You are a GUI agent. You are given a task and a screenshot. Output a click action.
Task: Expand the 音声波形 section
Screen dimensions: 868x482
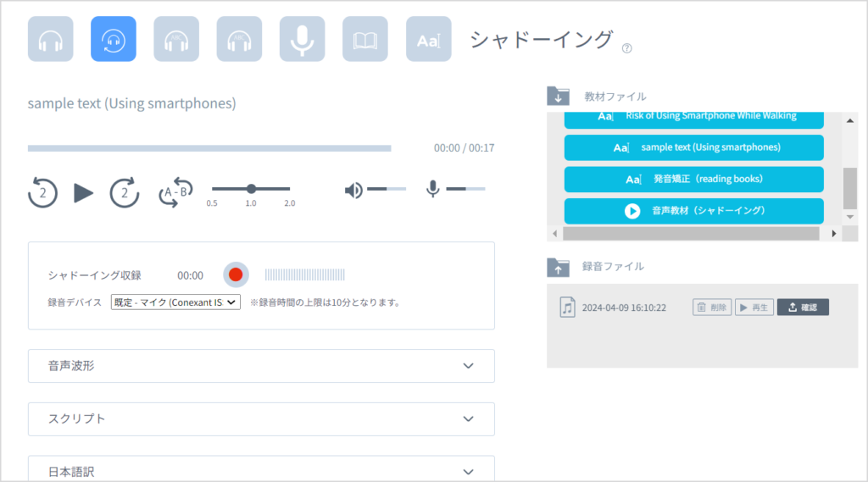click(x=261, y=366)
